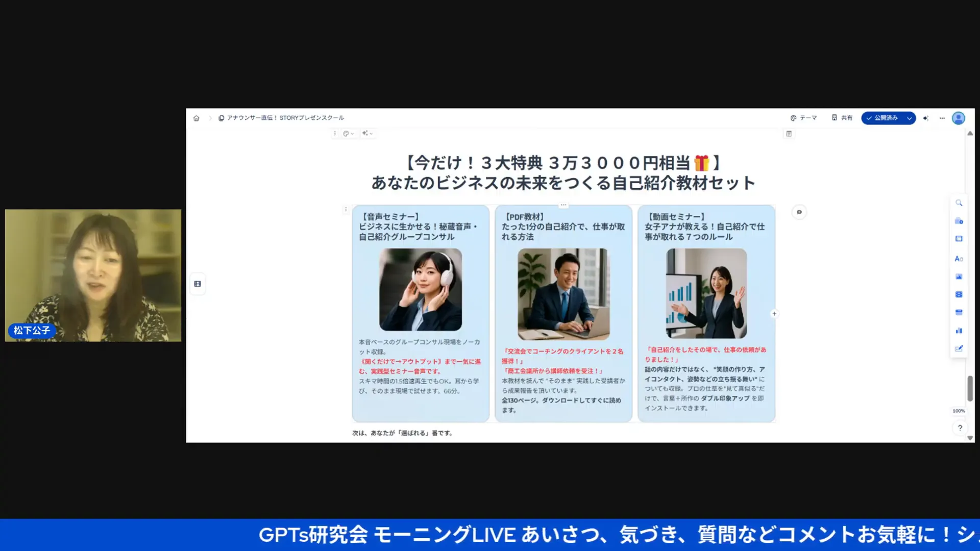980x551 pixels.
Task: Click the AI sparkle icon in top bar
Action: (x=926, y=118)
